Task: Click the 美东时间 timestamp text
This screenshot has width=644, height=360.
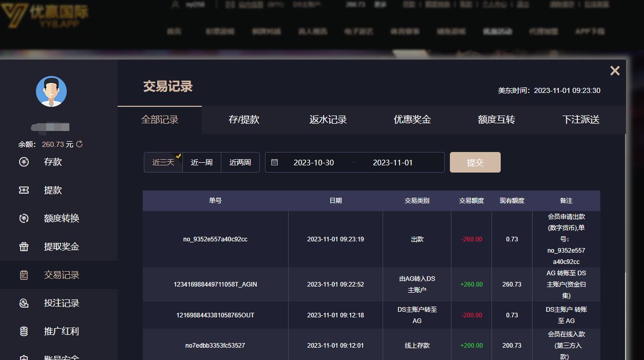Action: click(x=549, y=90)
